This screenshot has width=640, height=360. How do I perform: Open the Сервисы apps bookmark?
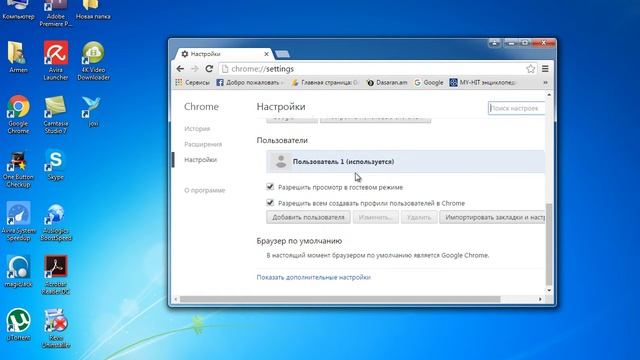click(192, 82)
